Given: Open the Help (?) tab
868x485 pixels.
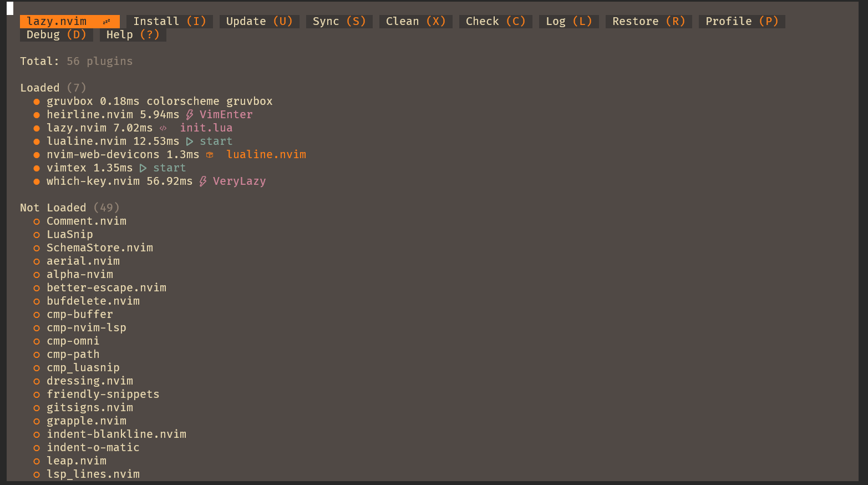Looking at the screenshot, I should [133, 34].
